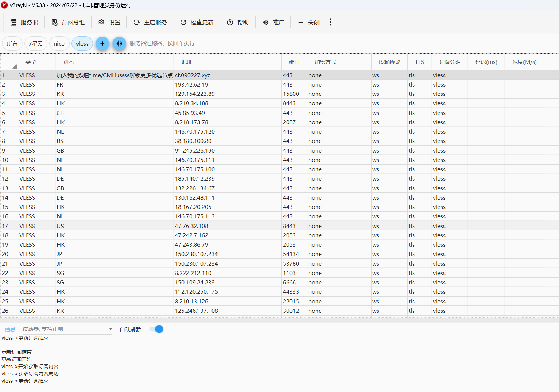Click the 推广 promotion button
559x392 pixels.
point(273,22)
